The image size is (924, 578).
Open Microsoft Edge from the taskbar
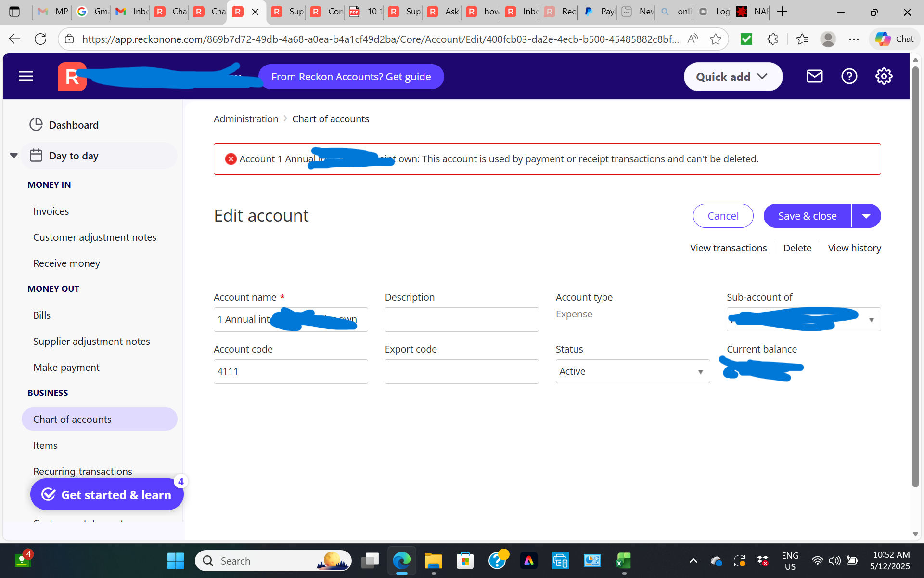pos(401,561)
